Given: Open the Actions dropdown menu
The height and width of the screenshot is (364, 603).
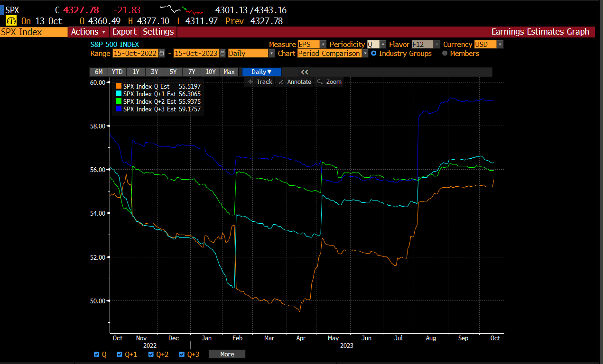Looking at the screenshot, I should point(89,32).
